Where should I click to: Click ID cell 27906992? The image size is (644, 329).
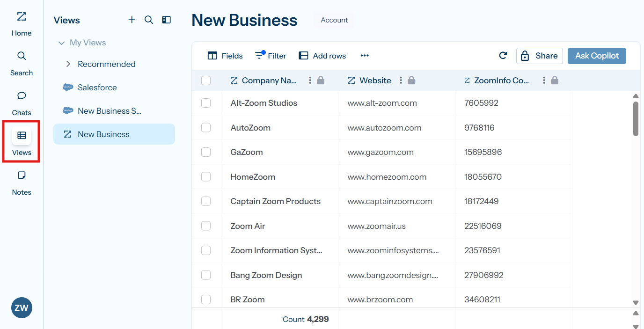[x=484, y=275]
